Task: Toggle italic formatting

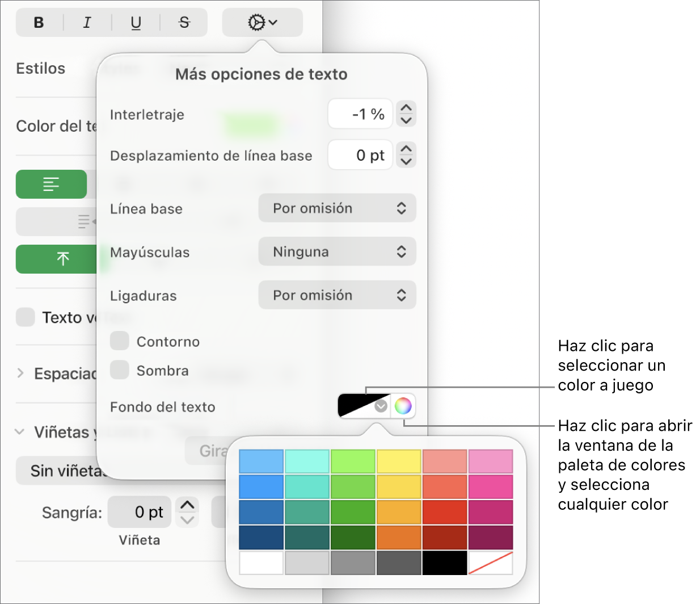Action: 87,23
